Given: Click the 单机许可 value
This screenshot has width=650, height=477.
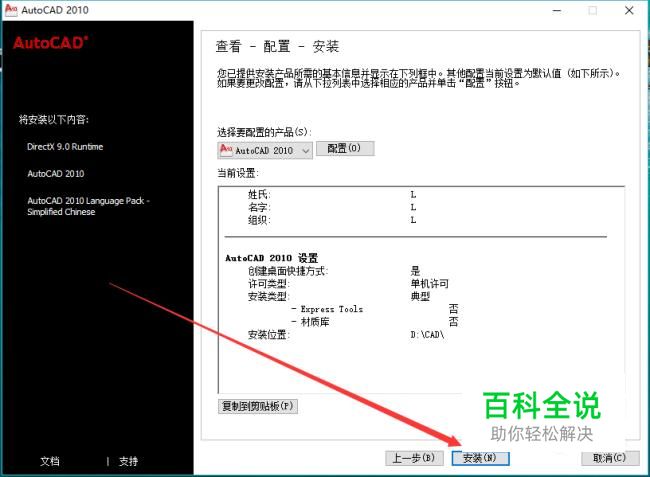Looking at the screenshot, I should point(430,284).
